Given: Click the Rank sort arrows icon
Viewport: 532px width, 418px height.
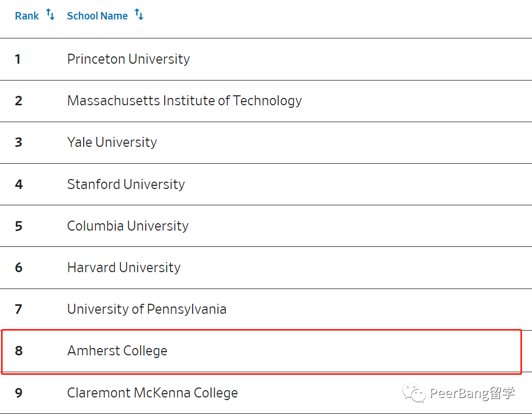Looking at the screenshot, I should click(50, 15).
